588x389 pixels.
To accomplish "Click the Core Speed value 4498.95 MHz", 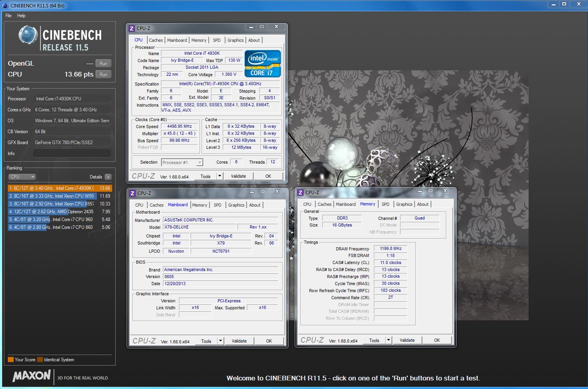I will 180,127.
